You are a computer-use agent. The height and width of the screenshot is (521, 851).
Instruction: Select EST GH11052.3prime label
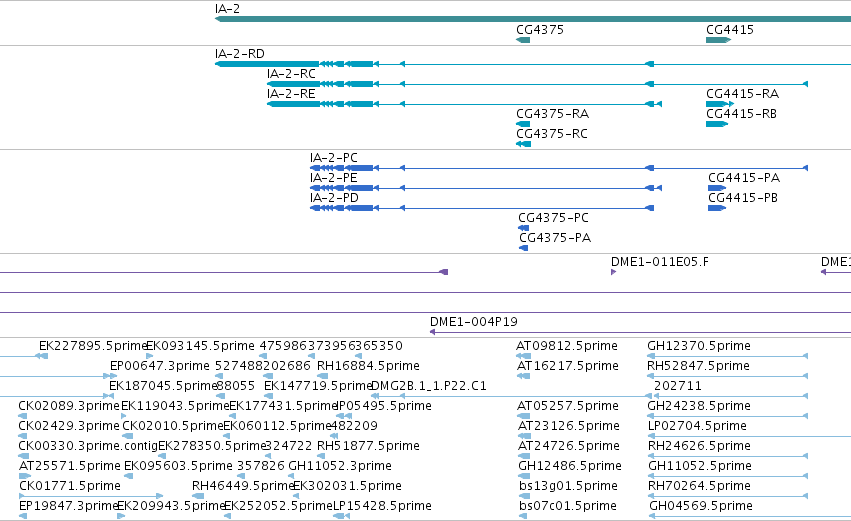tap(340, 467)
